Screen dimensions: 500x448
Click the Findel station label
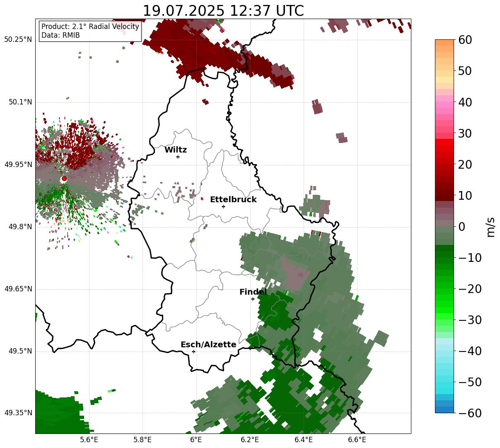click(253, 292)
